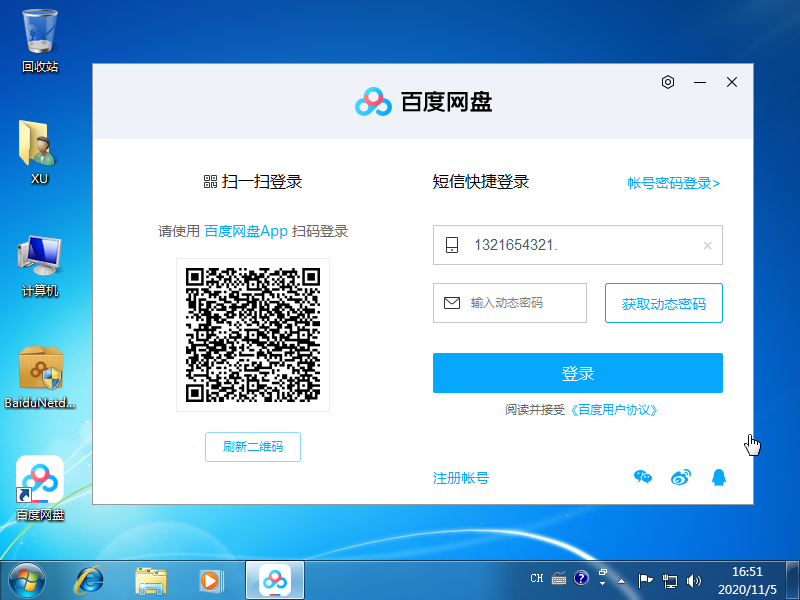Click the 注册帐号 register link
Screen dimensions: 800x600
(460, 478)
